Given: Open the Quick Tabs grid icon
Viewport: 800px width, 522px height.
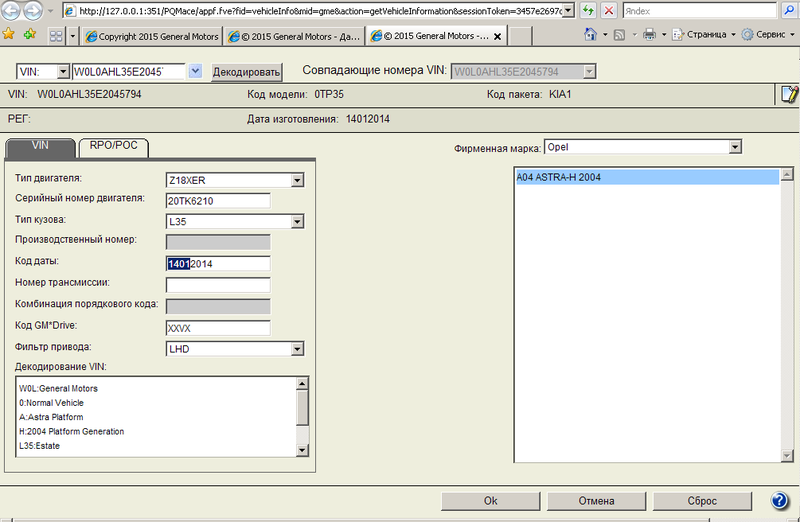Looking at the screenshot, I should (x=55, y=35).
